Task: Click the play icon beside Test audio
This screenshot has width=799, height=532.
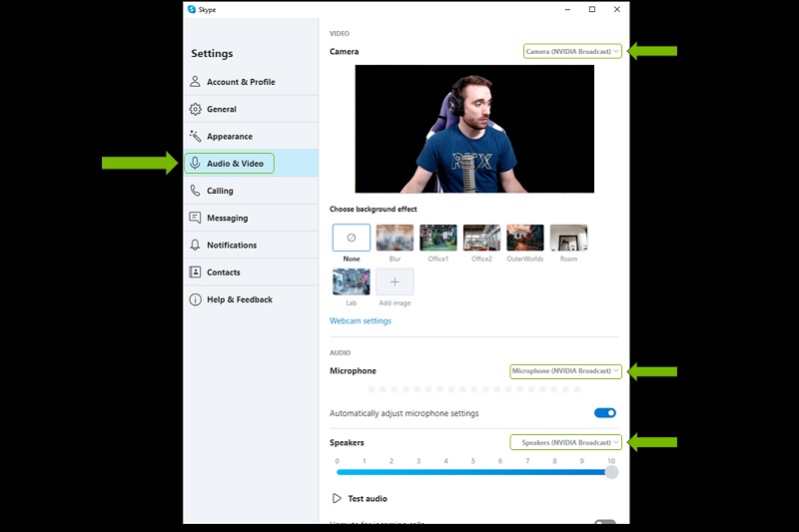Action: point(337,498)
